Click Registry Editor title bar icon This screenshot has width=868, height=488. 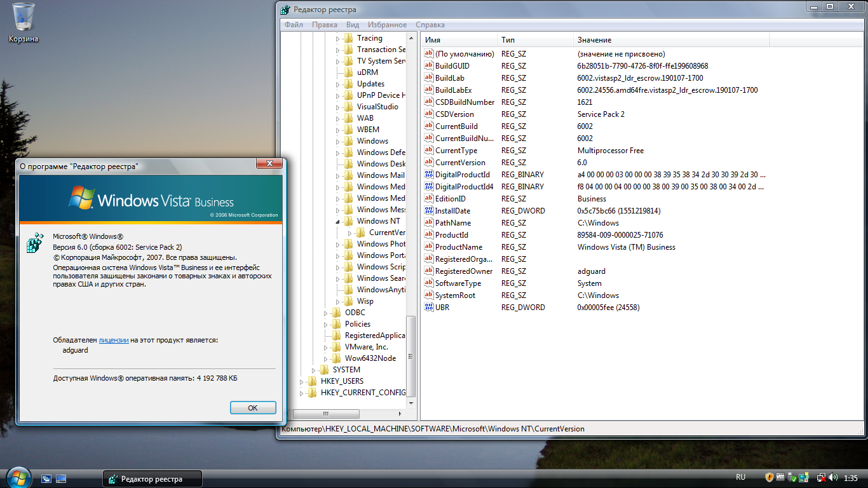[x=285, y=10]
